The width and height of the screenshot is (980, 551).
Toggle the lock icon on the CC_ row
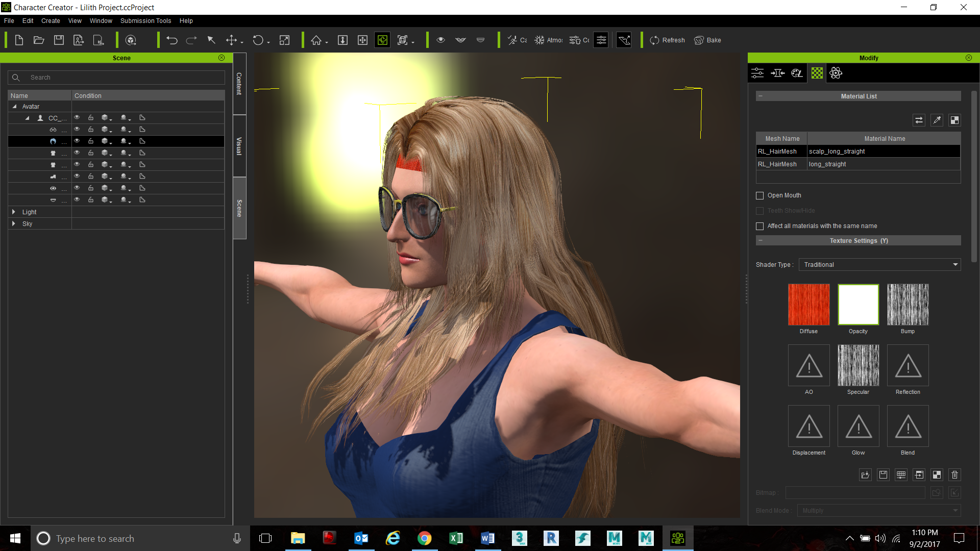pyautogui.click(x=91, y=118)
